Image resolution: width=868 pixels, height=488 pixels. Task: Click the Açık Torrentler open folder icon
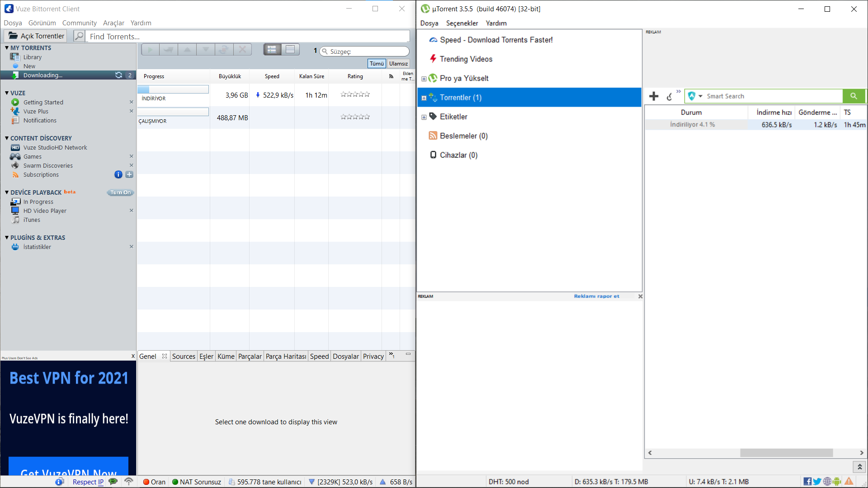click(13, 36)
